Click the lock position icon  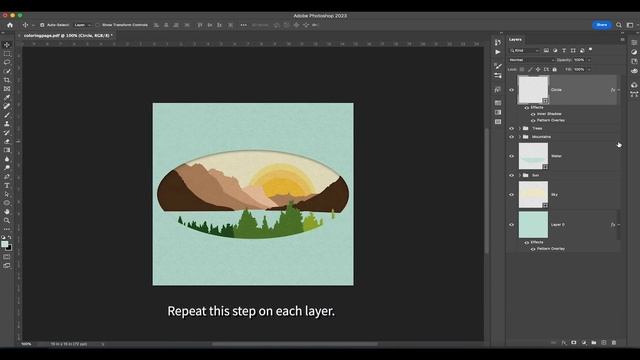tap(538, 69)
